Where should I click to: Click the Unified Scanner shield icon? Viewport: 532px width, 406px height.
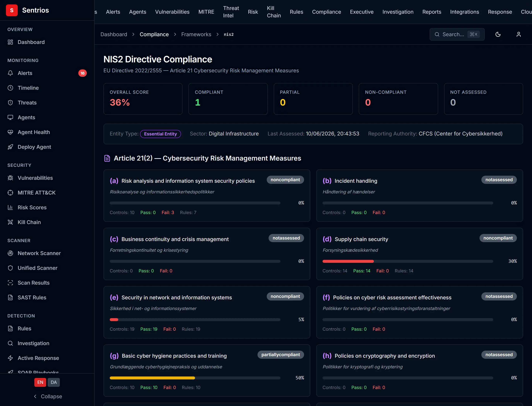pos(10,268)
